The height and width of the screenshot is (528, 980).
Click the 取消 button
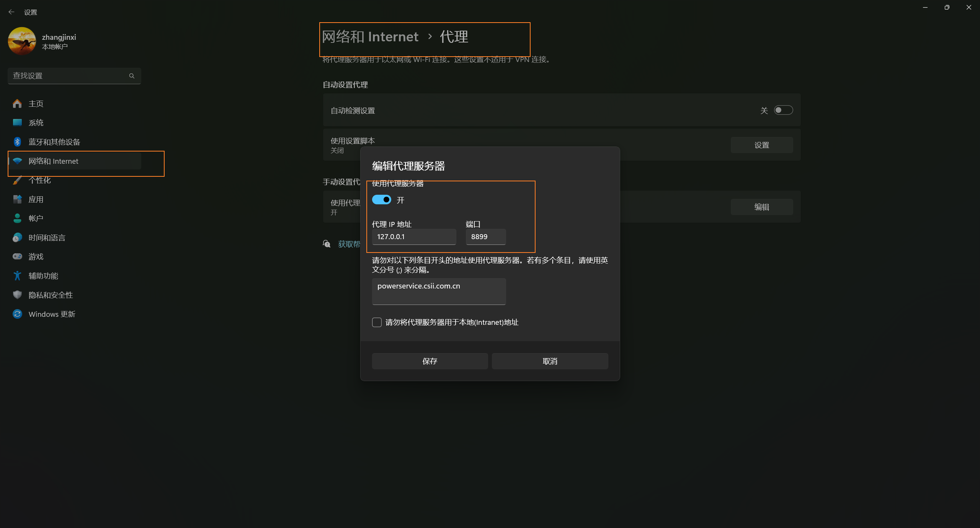550,361
